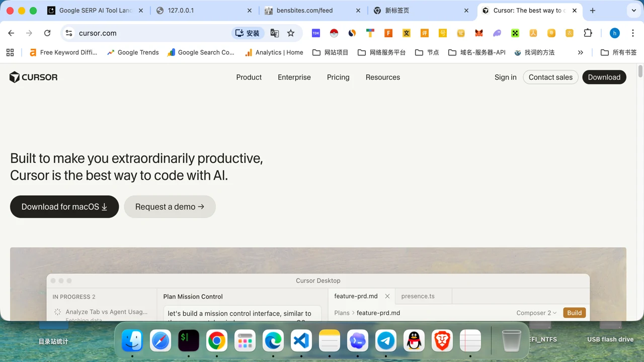
Task: Open Visual Studio Code from the Dock
Action: click(301, 341)
